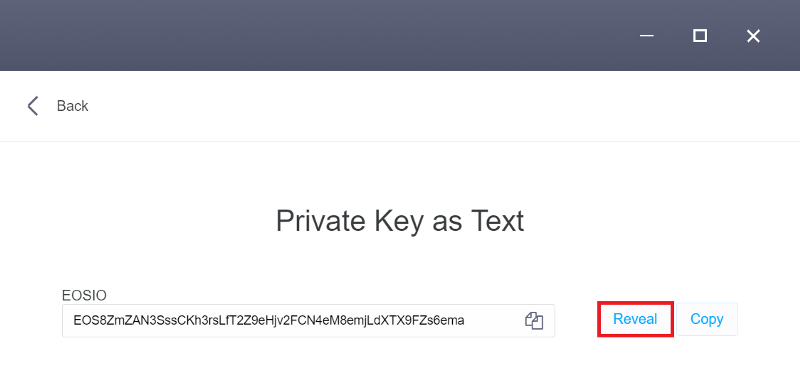This screenshot has width=800, height=377.
Task: Select the blue Copy text button
Action: tap(707, 319)
